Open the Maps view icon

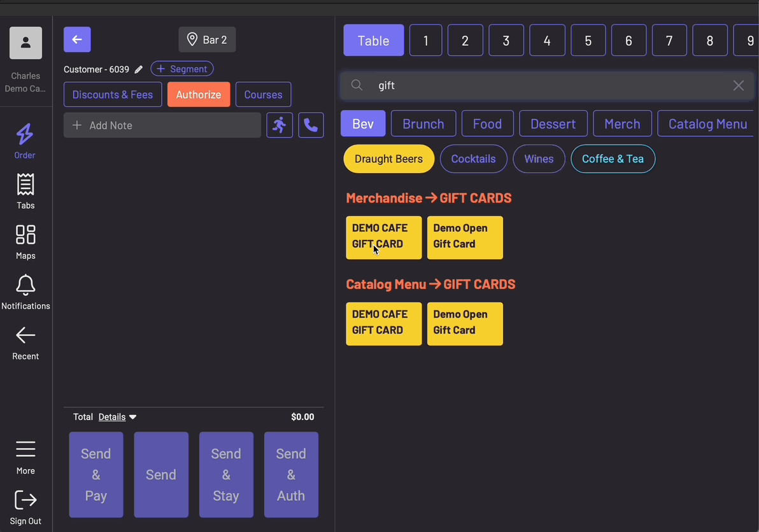(25, 235)
